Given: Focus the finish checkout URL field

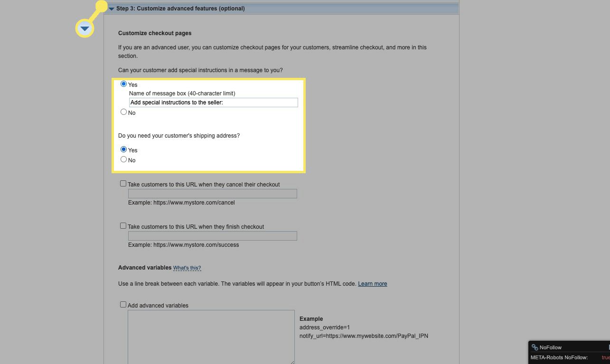Looking at the screenshot, I should (213, 236).
